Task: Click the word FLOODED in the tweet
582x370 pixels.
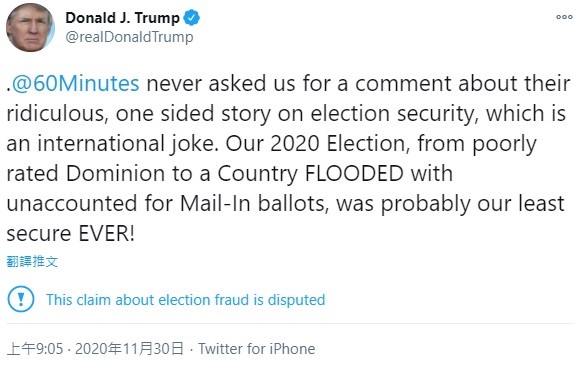Action: click(354, 173)
